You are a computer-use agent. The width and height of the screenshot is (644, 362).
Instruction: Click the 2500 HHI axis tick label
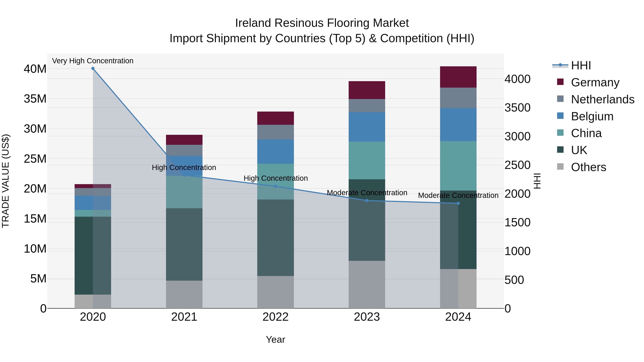[x=518, y=165]
